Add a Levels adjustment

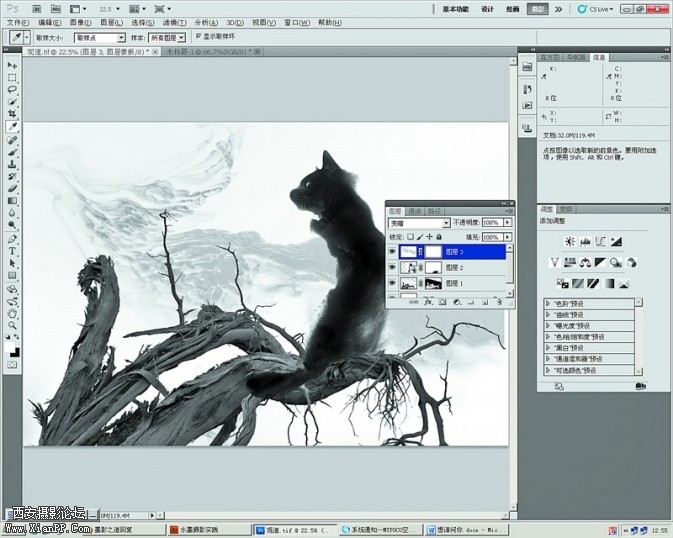pyautogui.click(x=585, y=242)
